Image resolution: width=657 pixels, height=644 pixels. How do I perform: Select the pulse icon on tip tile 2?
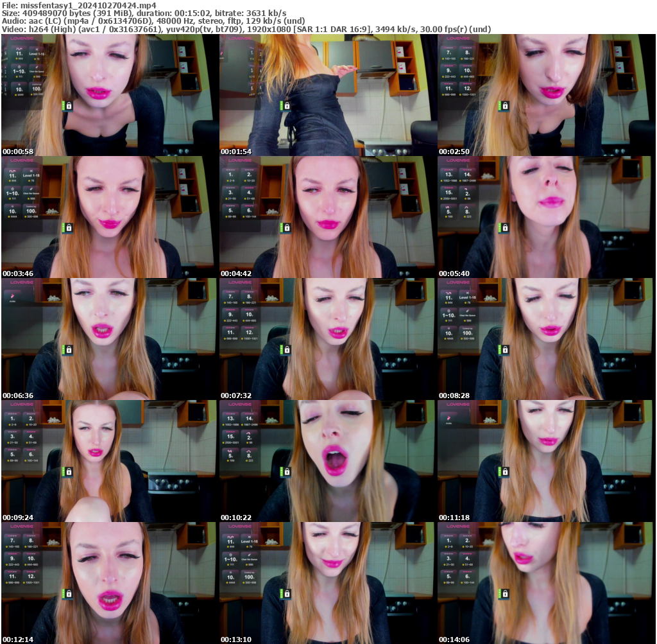[466, 189]
